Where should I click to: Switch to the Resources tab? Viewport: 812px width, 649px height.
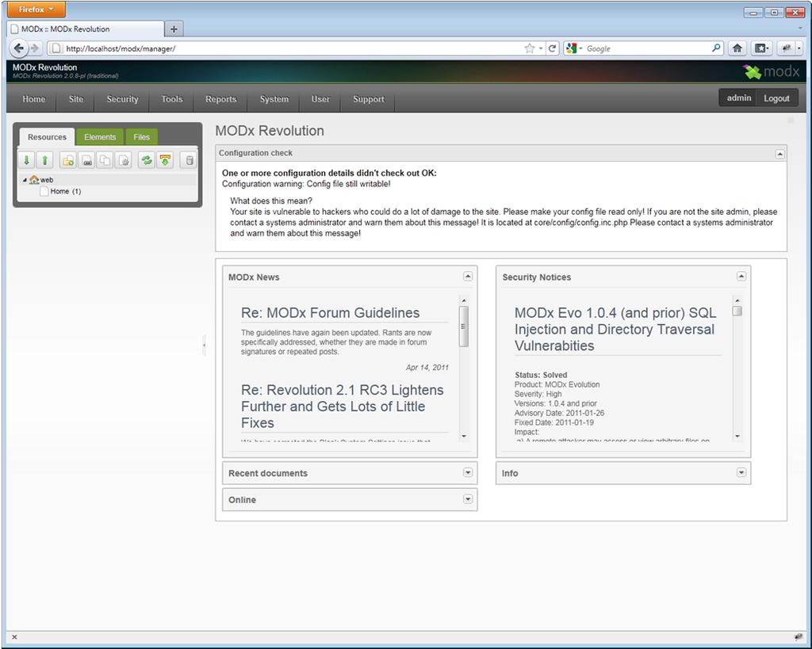click(47, 137)
